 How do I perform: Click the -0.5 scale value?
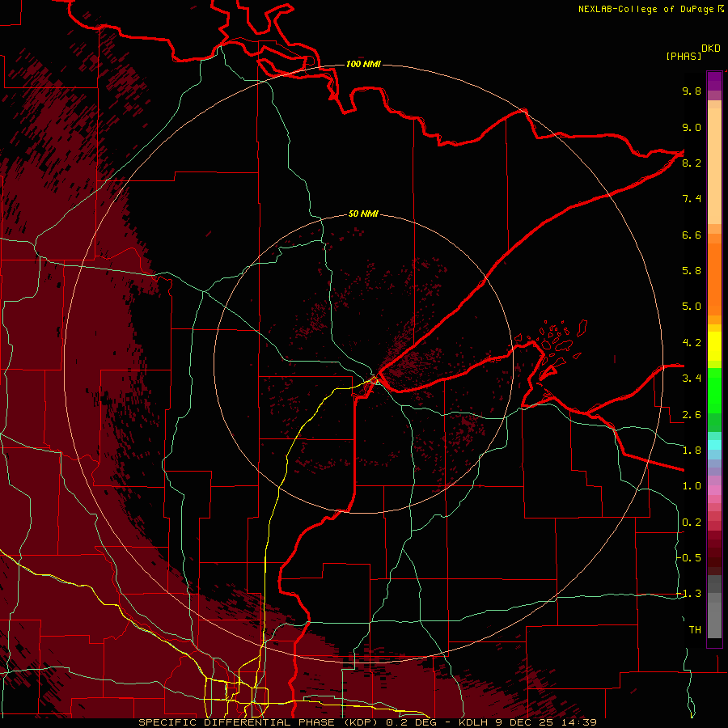[689, 557]
